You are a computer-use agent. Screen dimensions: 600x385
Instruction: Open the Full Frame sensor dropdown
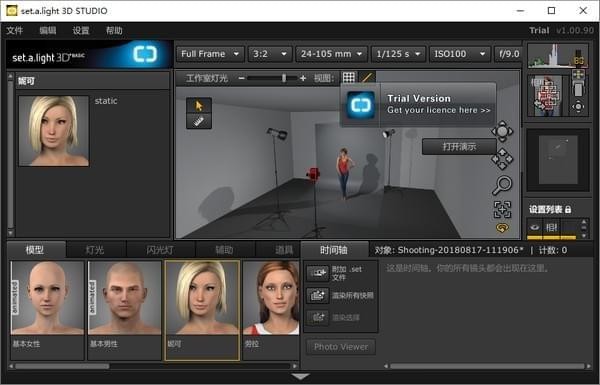[210, 54]
